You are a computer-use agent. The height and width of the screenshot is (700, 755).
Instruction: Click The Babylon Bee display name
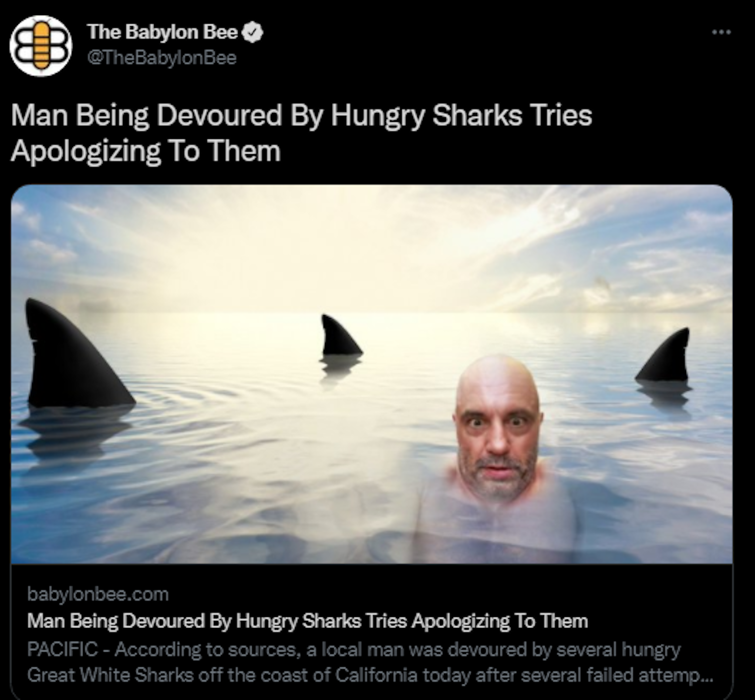tap(162, 32)
